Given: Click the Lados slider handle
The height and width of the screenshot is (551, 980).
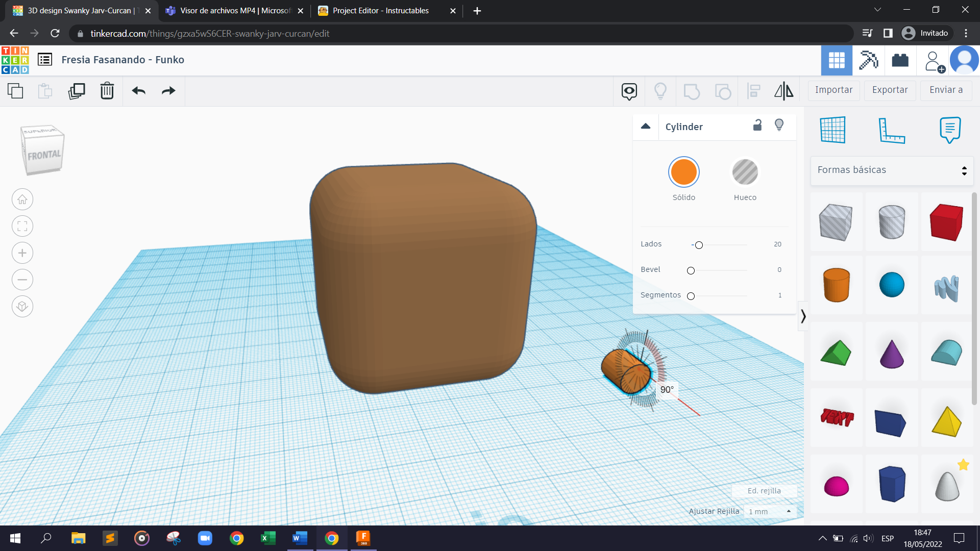Looking at the screenshot, I should click(x=699, y=245).
